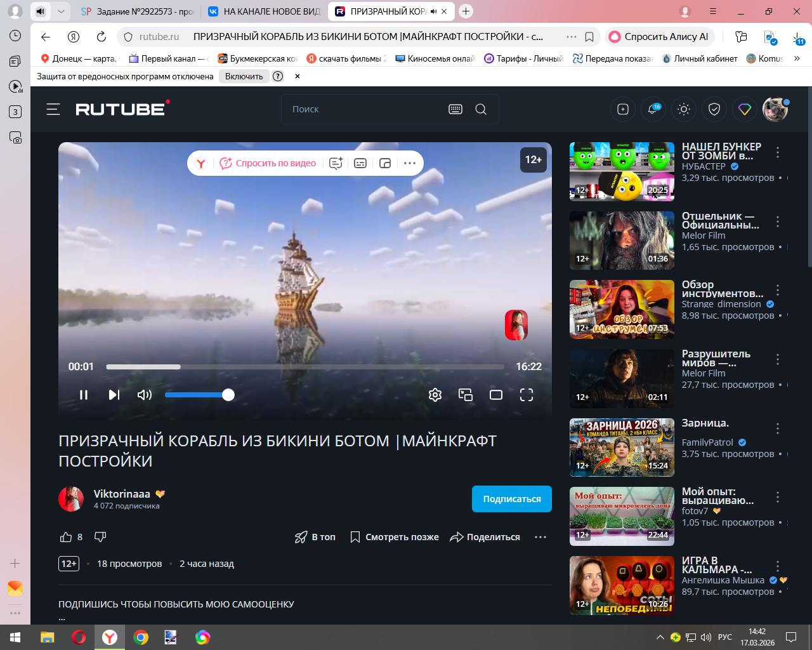Seek on the video progress bar
The width and height of the screenshot is (812, 650).
305,367
